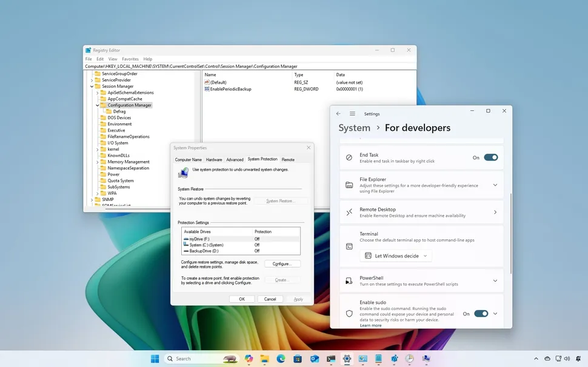This screenshot has width=588, height=367.
Task: Disable the Enable sudo toggle
Action: pyautogui.click(x=481, y=314)
